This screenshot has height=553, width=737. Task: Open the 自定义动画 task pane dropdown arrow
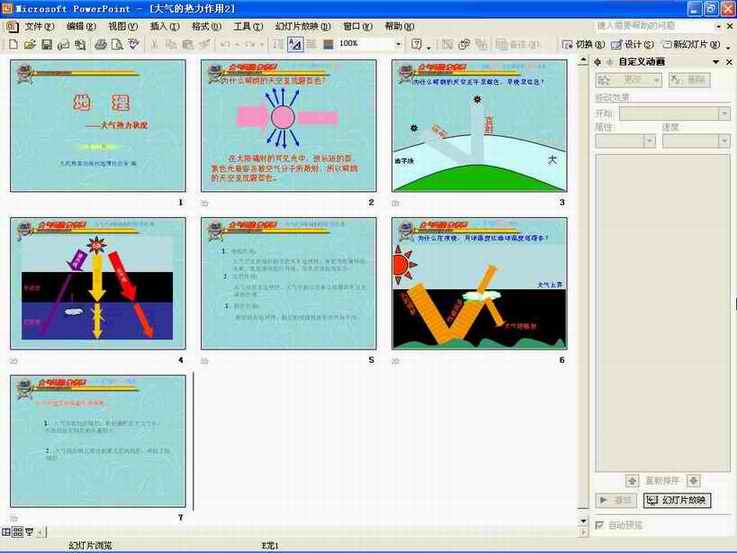click(716, 62)
